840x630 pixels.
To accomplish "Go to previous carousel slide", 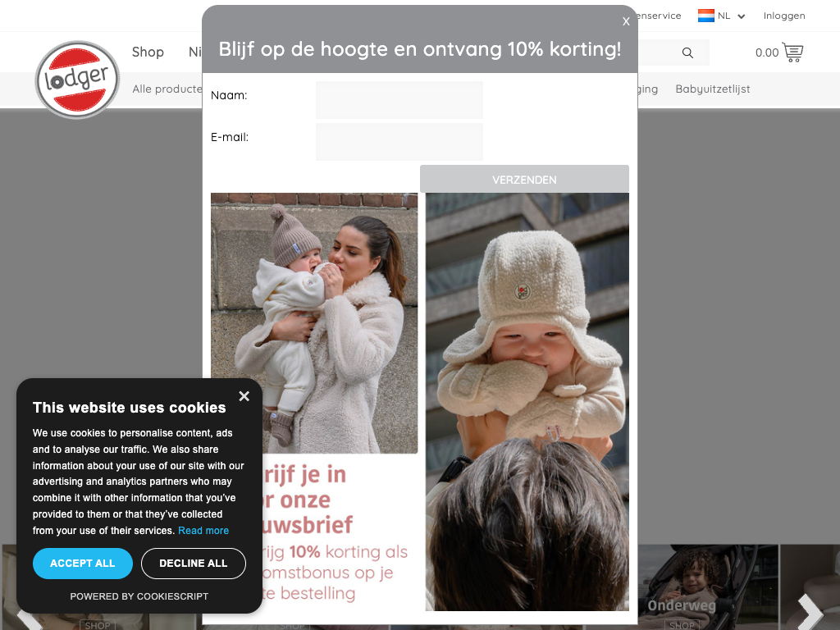I will point(30,615).
